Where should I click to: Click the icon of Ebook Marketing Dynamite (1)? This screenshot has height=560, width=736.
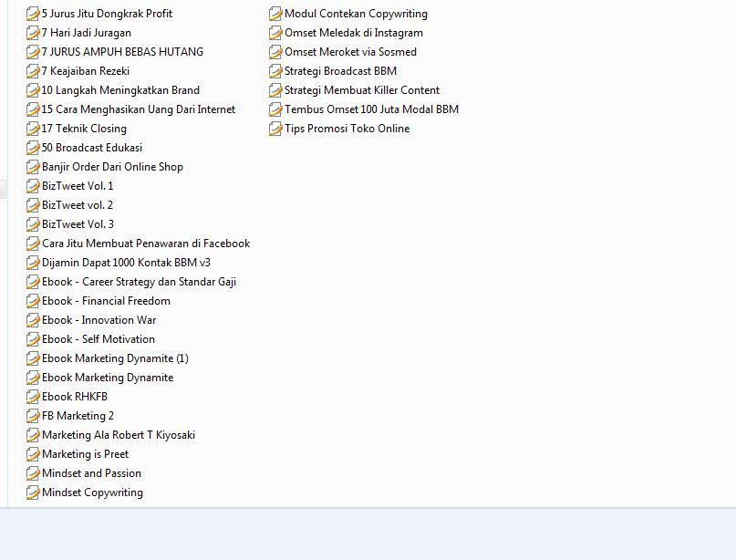pos(33,358)
